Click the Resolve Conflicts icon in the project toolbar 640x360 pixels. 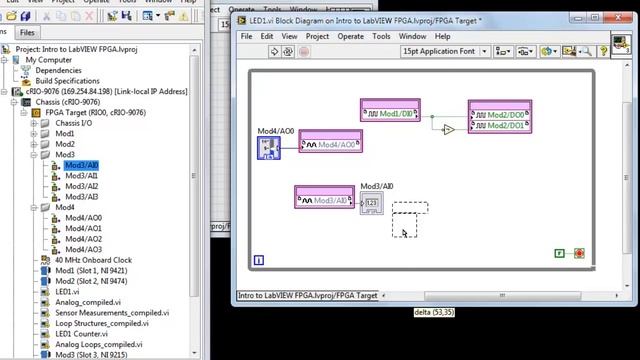click(169, 16)
